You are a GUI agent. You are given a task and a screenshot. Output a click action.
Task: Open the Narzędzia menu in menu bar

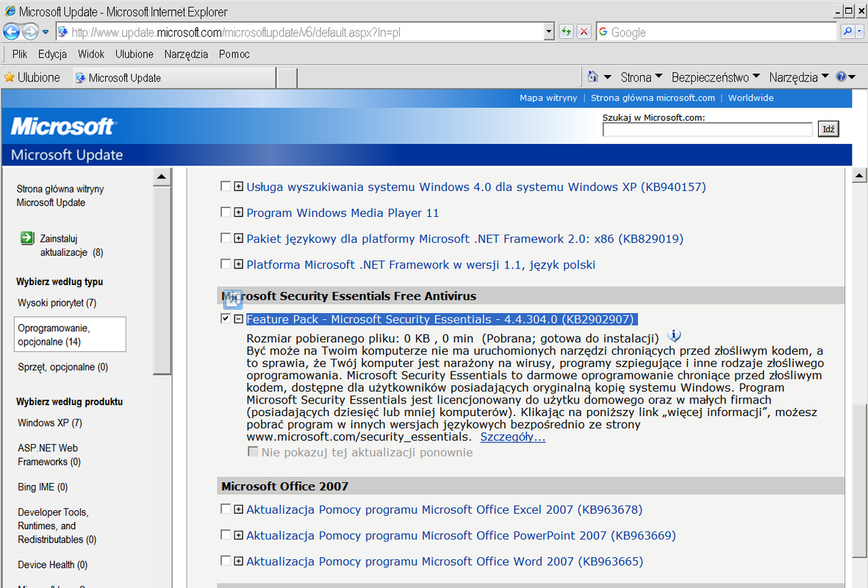click(x=186, y=54)
